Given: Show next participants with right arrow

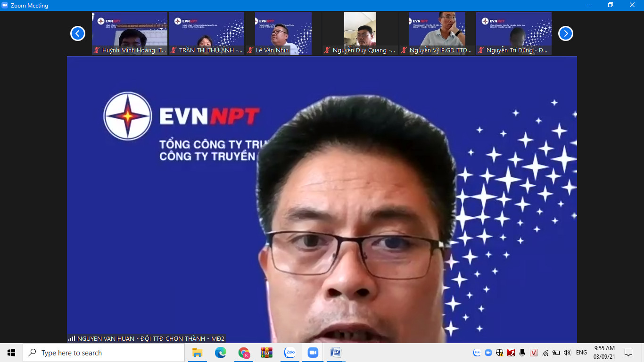Looking at the screenshot, I should pyautogui.click(x=565, y=33).
